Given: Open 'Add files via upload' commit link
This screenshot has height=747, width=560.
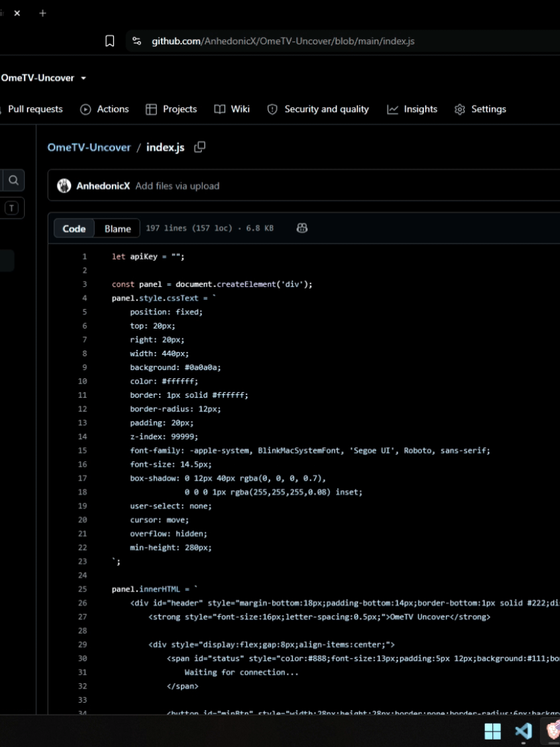Looking at the screenshot, I should [177, 186].
